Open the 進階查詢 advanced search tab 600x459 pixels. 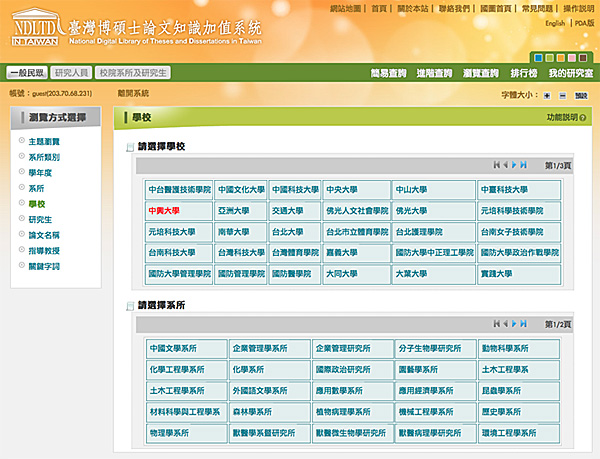tap(436, 73)
